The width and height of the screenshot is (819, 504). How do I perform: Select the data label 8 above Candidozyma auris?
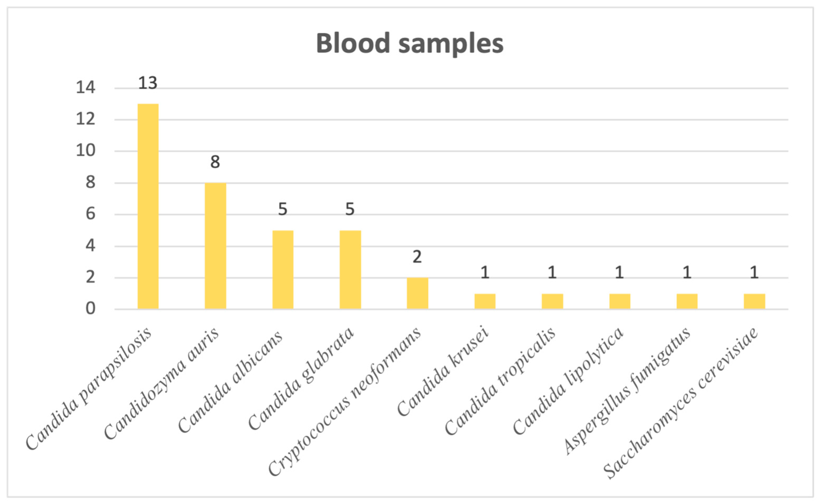(215, 162)
